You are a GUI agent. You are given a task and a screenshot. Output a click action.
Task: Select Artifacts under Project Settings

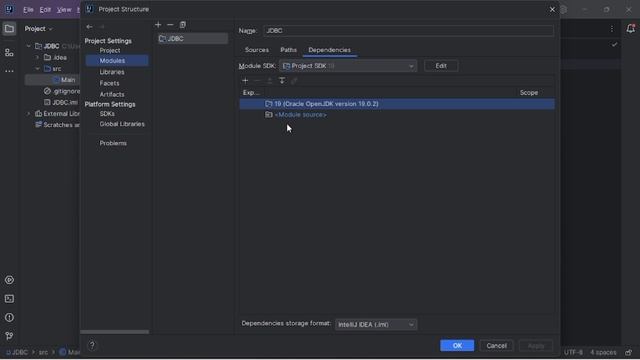pos(112,94)
